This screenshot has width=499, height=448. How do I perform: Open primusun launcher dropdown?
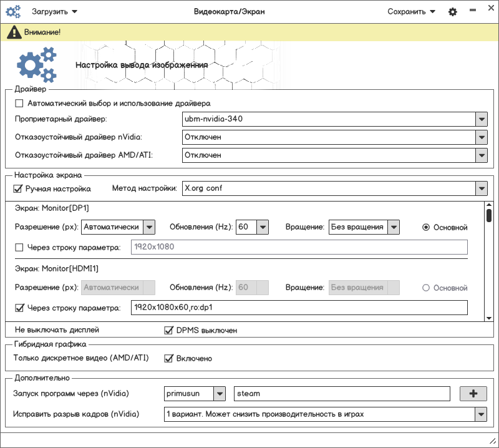tap(219, 394)
